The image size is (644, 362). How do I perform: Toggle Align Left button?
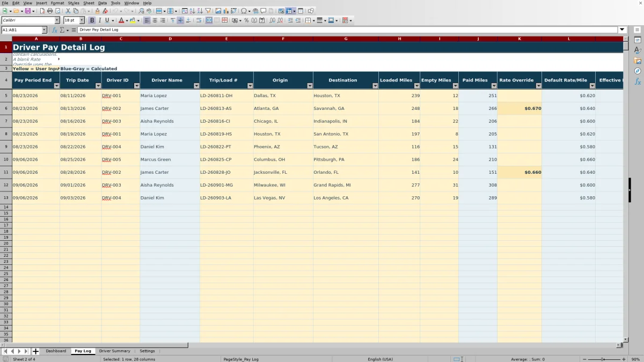147,20
